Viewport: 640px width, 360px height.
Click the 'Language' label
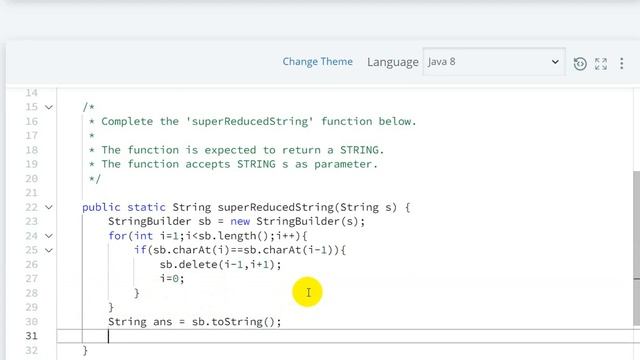tap(393, 62)
